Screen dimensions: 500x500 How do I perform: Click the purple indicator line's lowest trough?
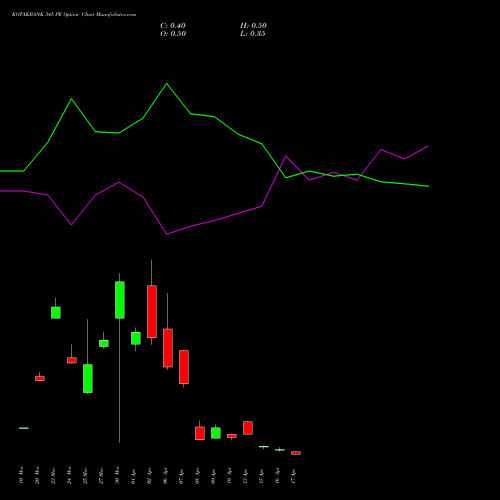[167, 234]
